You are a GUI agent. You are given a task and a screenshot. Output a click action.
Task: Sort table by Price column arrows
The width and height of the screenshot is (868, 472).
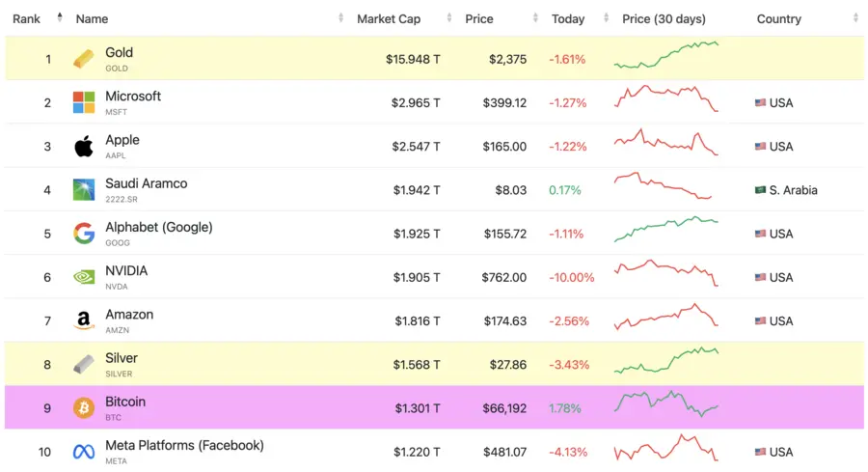pyautogui.click(x=534, y=18)
